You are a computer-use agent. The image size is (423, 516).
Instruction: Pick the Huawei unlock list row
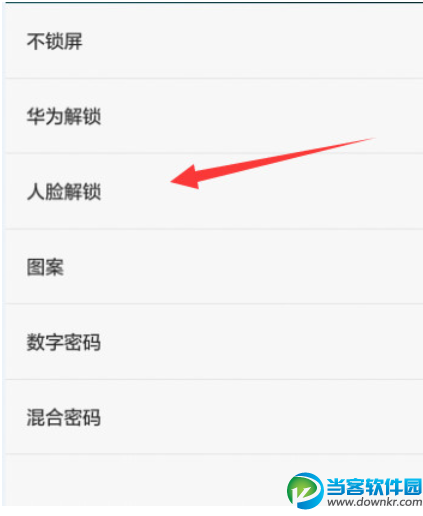coord(212,116)
